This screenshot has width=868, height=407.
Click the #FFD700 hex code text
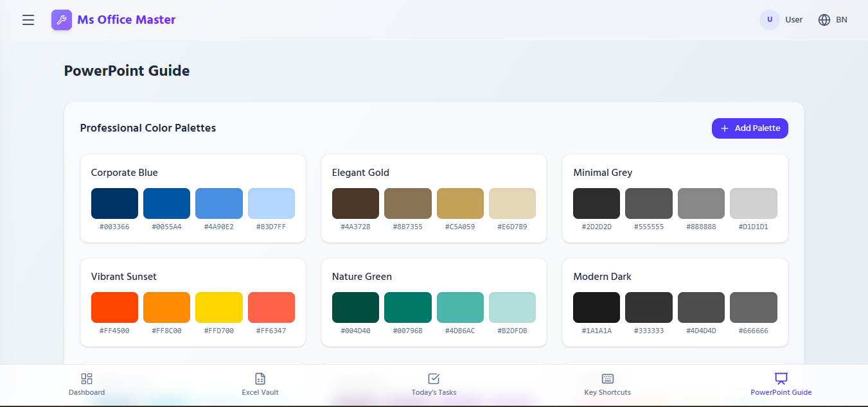coord(219,331)
